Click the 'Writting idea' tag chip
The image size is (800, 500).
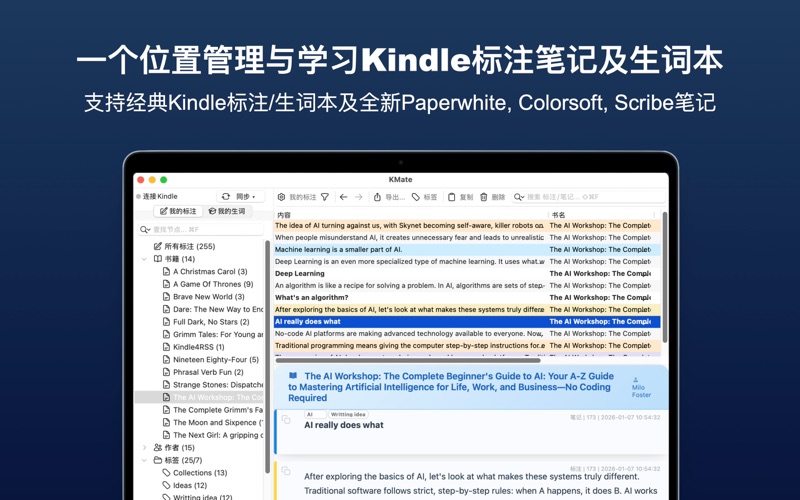348,414
